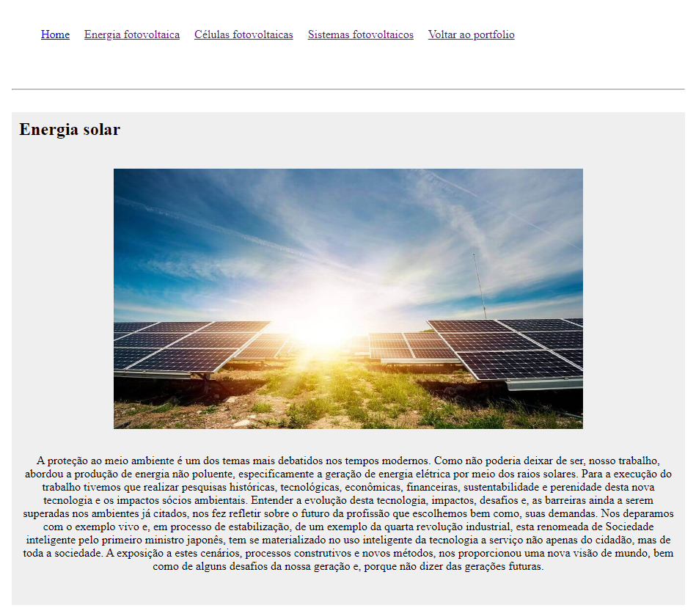Click the thin antenna pole in the photo
Image resolution: width=696 pixels, height=616 pixels.
click(479, 286)
